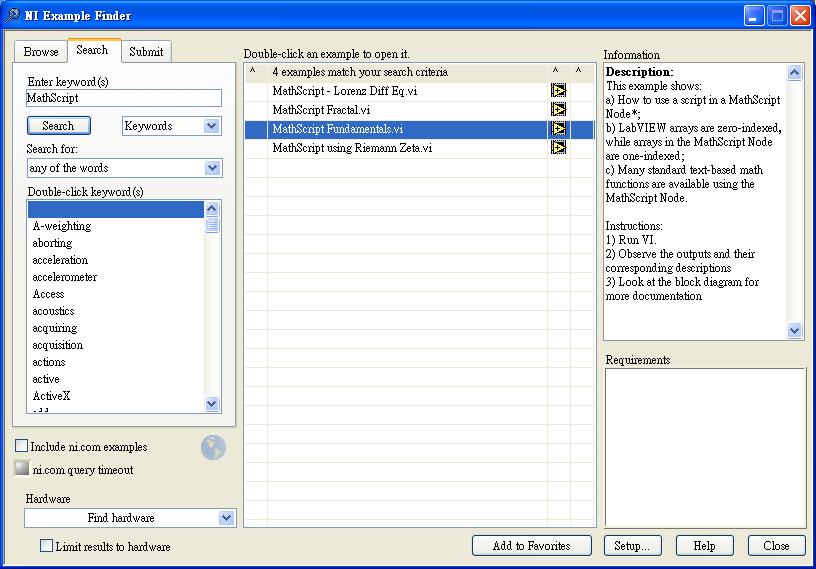This screenshot has width=816, height=569.
Task: Click Add to Favorites button
Action: (x=531, y=546)
